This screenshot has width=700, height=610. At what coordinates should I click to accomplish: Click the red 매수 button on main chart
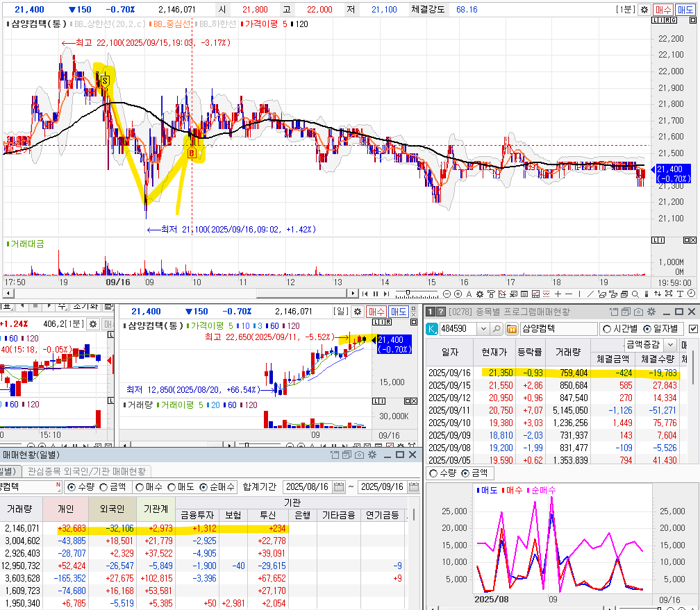tap(663, 10)
